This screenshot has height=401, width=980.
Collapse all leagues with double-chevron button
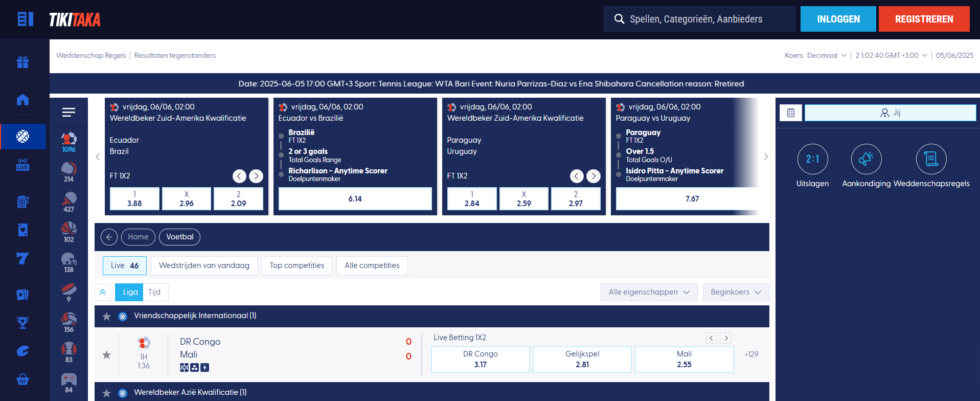tap(102, 292)
